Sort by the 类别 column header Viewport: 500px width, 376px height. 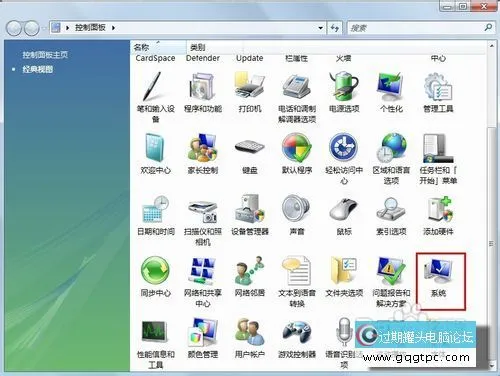(198, 48)
